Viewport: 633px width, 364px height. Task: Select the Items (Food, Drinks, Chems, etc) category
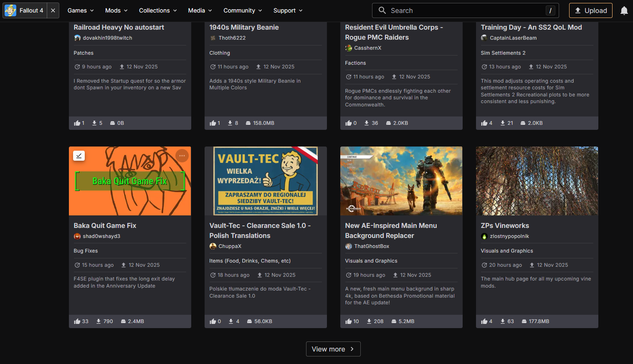click(250, 261)
